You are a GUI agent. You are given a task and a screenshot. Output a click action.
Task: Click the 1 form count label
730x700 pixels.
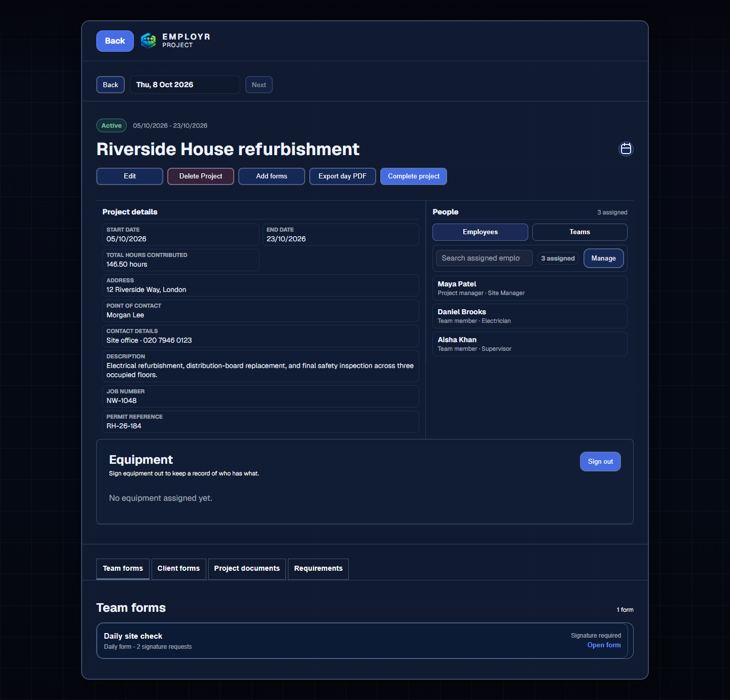pyautogui.click(x=625, y=610)
